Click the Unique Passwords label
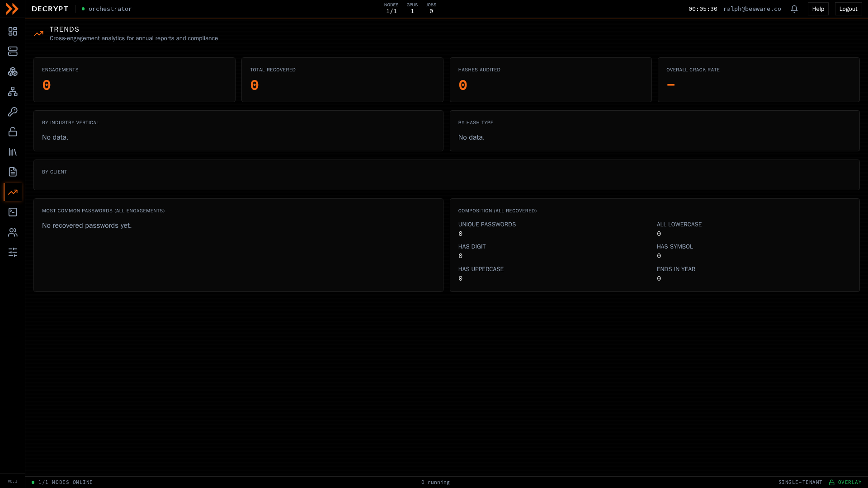Image resolution: width=868 pixels, height=488 pixels. [487, 225]
